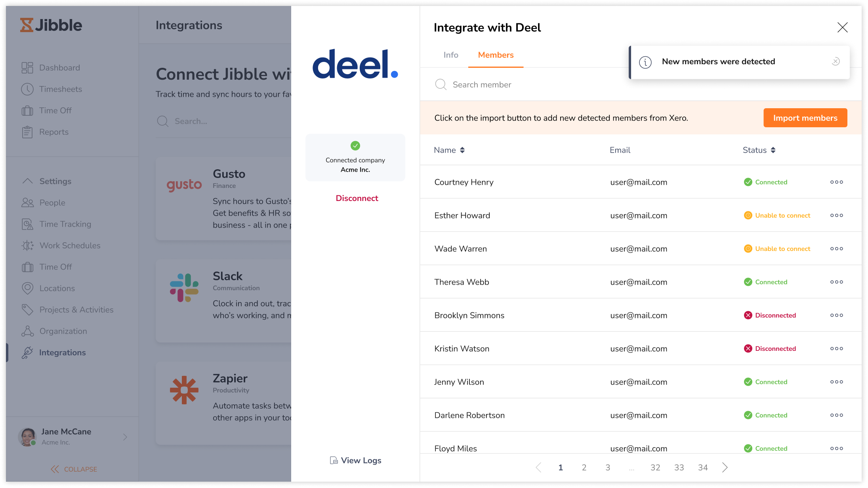Click the Integrations page search field

(223, 121)
